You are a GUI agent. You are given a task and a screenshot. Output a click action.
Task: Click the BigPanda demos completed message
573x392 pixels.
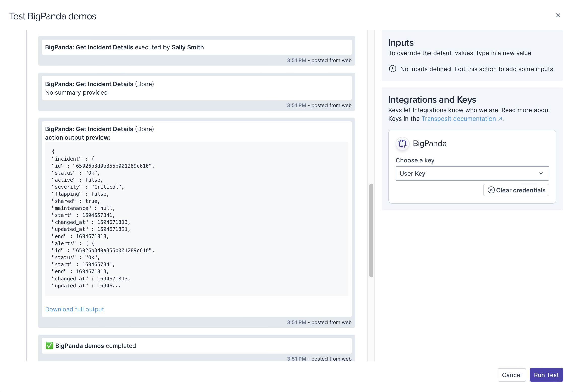pyautogui.click(x=196, y=346)
